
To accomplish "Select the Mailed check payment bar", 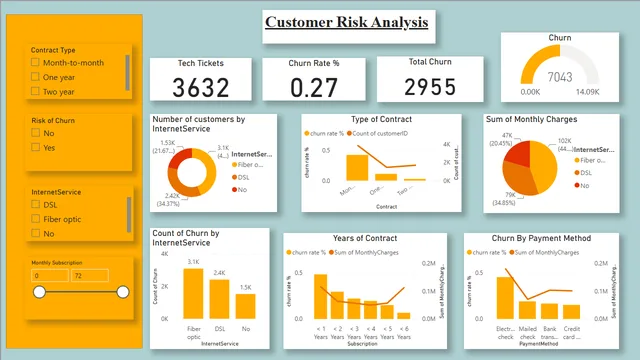I will [527, 310].
